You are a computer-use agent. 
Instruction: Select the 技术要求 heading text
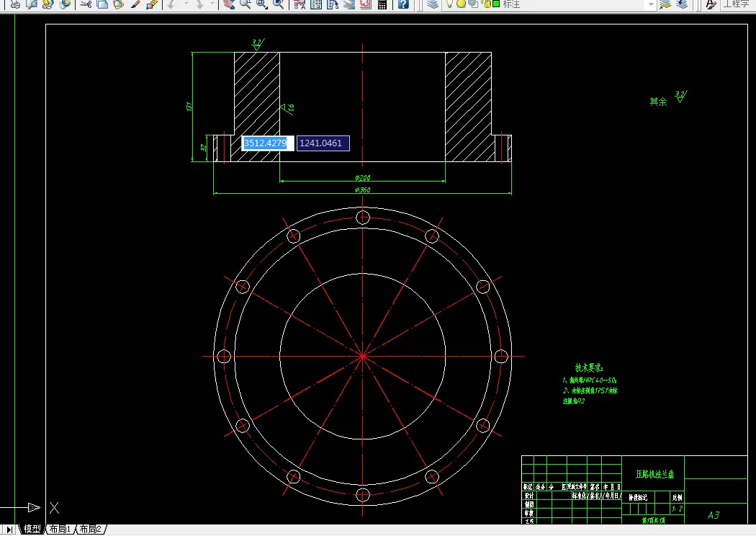coord(589,367)
